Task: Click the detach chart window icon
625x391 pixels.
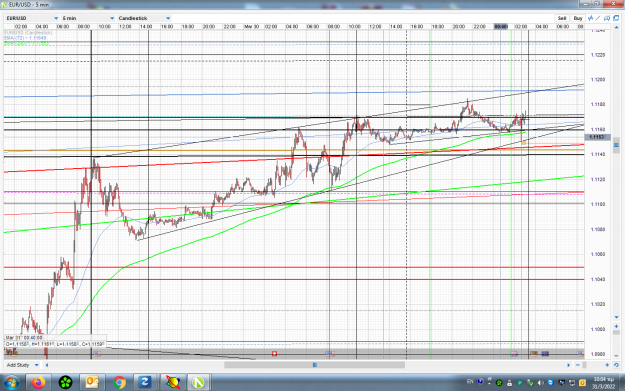Action: click(x=616, y=18)
